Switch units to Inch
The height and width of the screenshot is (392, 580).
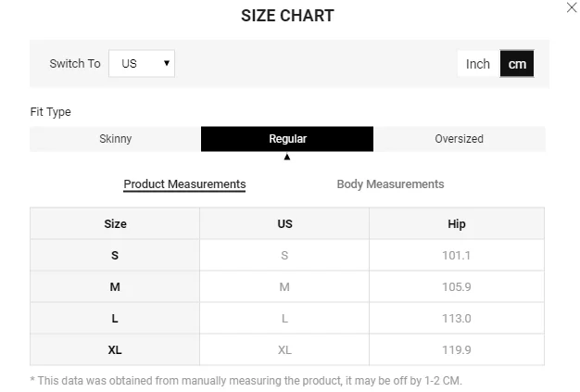[478, 64]
